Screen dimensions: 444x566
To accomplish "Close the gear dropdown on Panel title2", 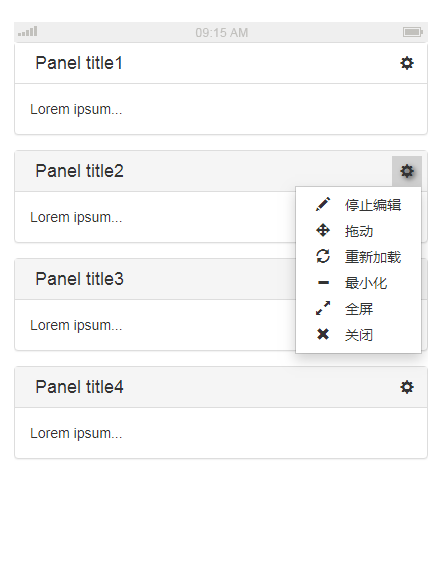I will pos(407,171).
